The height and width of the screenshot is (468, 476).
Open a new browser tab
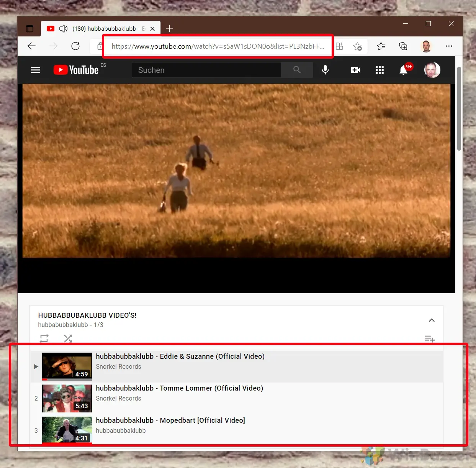(x=169, y=28)
